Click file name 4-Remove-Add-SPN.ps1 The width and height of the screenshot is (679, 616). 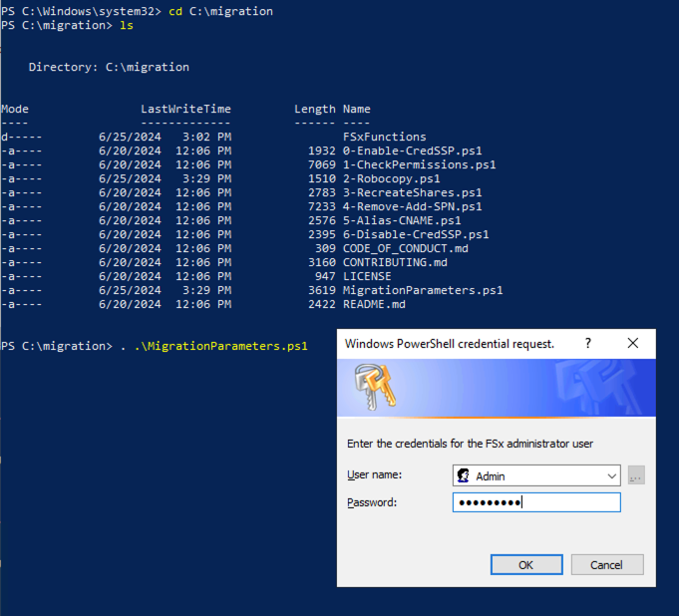click(412, 206)
